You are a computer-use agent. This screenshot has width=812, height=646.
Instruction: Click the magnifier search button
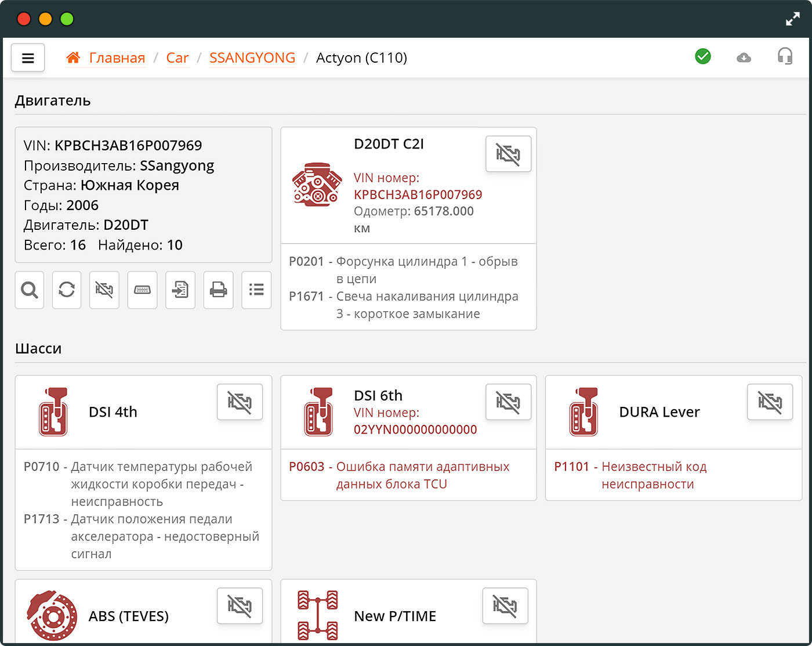click(29, 290)
